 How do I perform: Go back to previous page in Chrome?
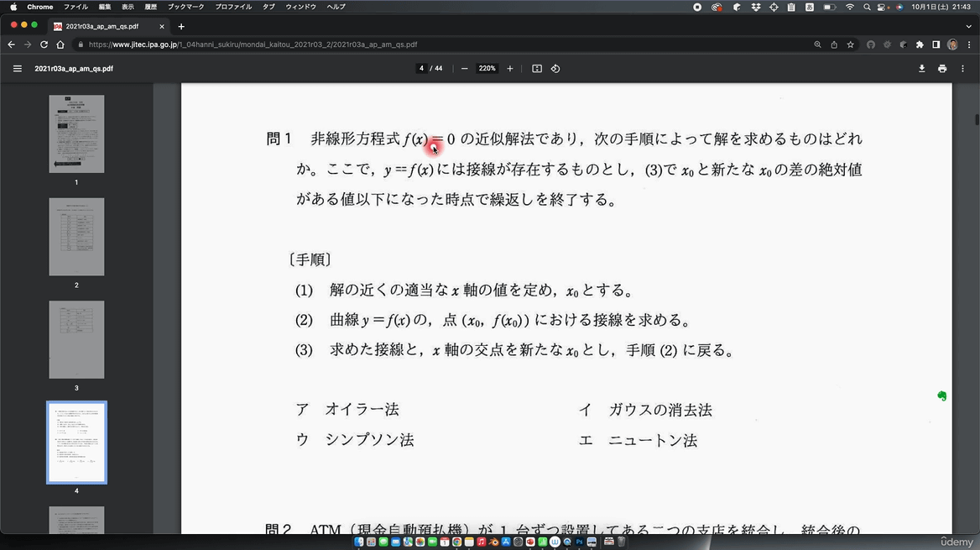click(11, 45)
